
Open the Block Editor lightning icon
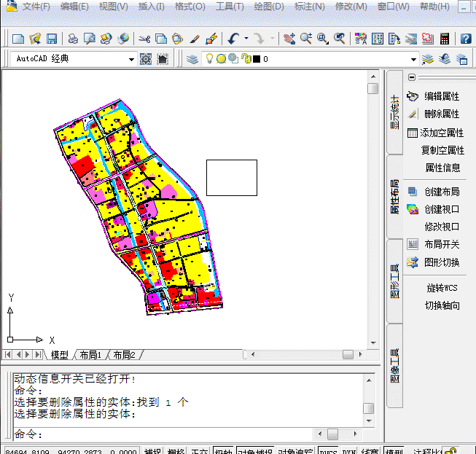211,39
